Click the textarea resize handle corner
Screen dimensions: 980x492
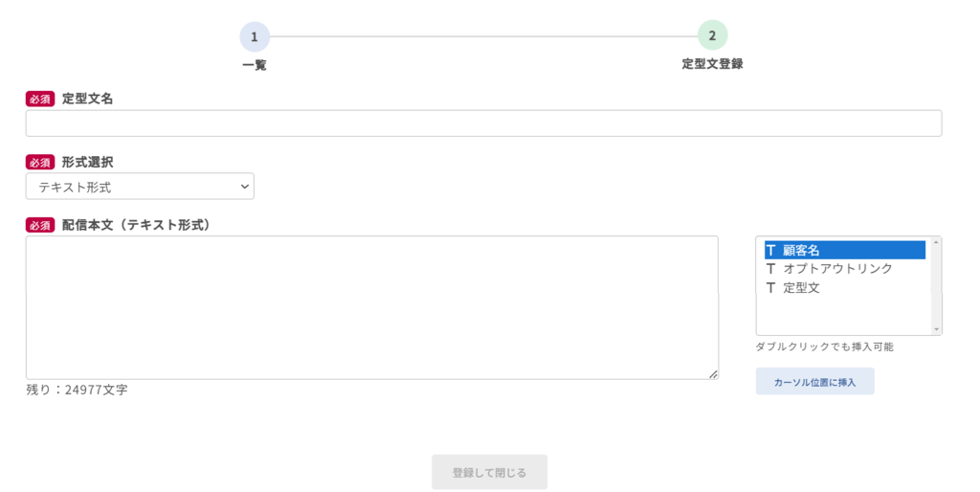click(713, 374)
